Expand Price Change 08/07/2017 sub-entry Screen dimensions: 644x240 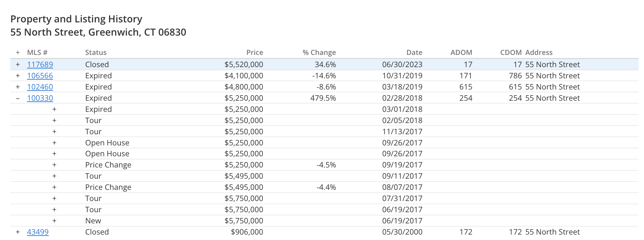[x=54, y=187]
